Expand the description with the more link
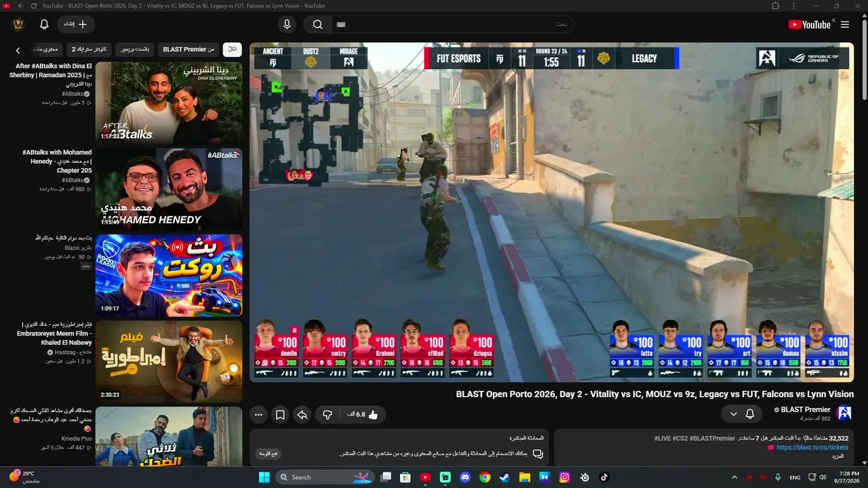Viewport: 868px width, 488px height. pos(838,457)
